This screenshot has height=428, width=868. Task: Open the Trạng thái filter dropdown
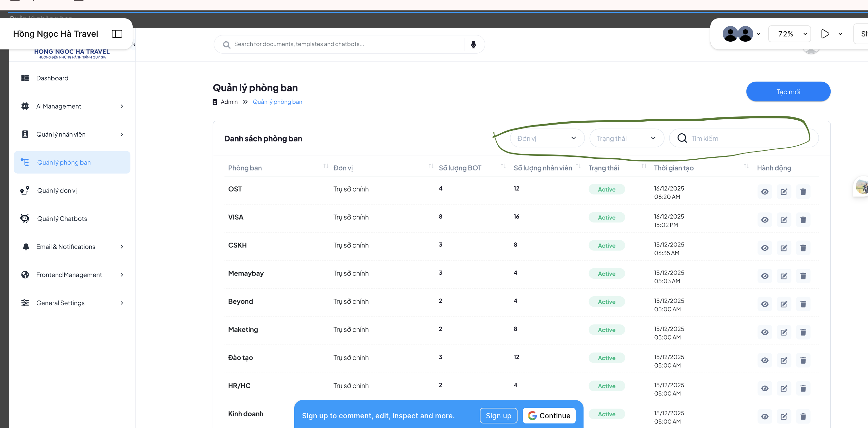pos(626,138)
